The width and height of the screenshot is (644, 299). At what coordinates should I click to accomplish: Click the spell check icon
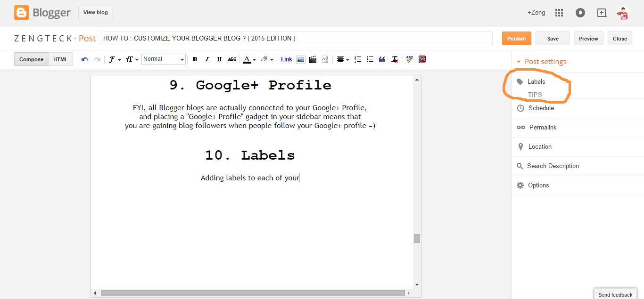pyautogui.click(x=409, y=59)
